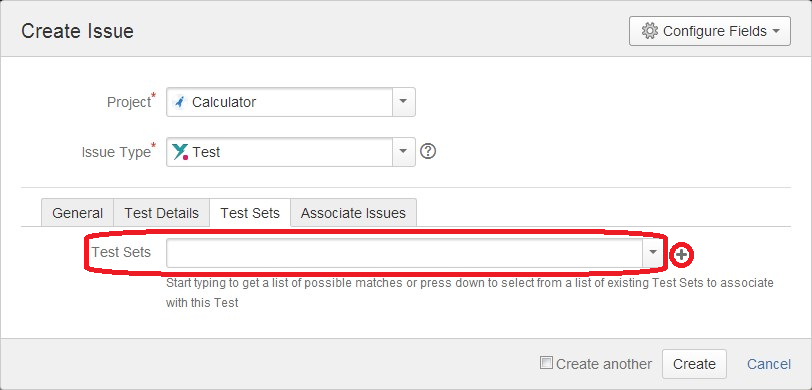Switch to the General tab
This screenshot has width=812, height=390.
tap(77, 213)
